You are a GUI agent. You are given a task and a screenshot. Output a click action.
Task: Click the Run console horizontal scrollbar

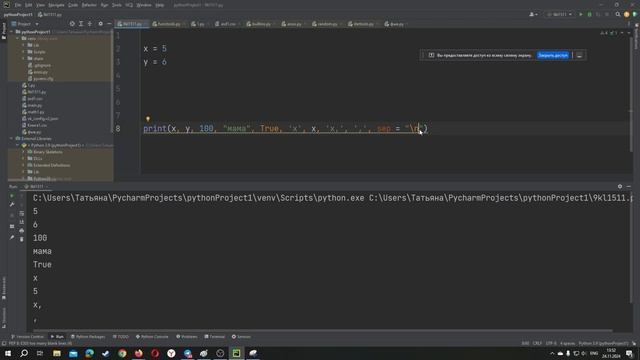point(322,330)
